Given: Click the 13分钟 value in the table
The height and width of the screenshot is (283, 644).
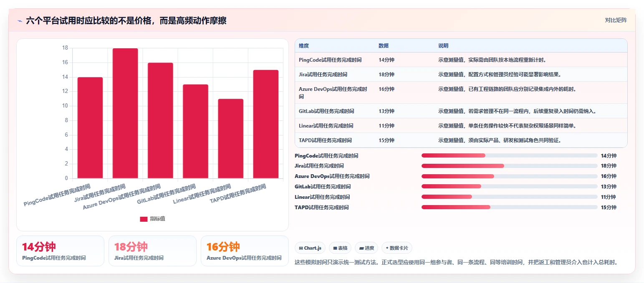Looking at the screenshot, I should coord(386,111).
